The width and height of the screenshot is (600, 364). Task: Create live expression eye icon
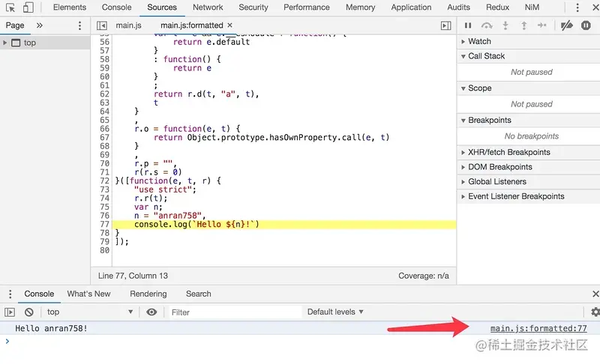tap(151, 312)
